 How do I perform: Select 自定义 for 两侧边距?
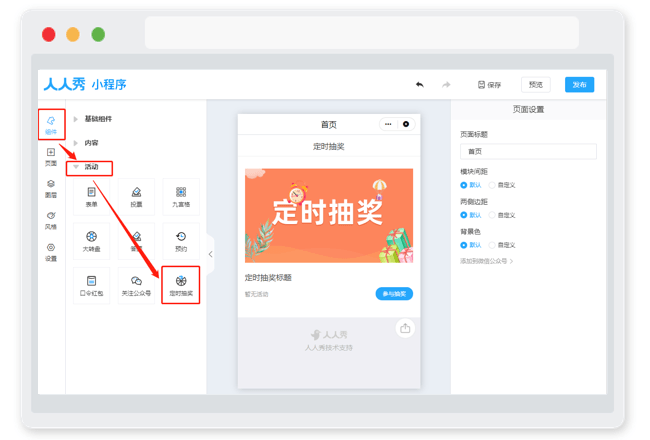pos(502,215)
